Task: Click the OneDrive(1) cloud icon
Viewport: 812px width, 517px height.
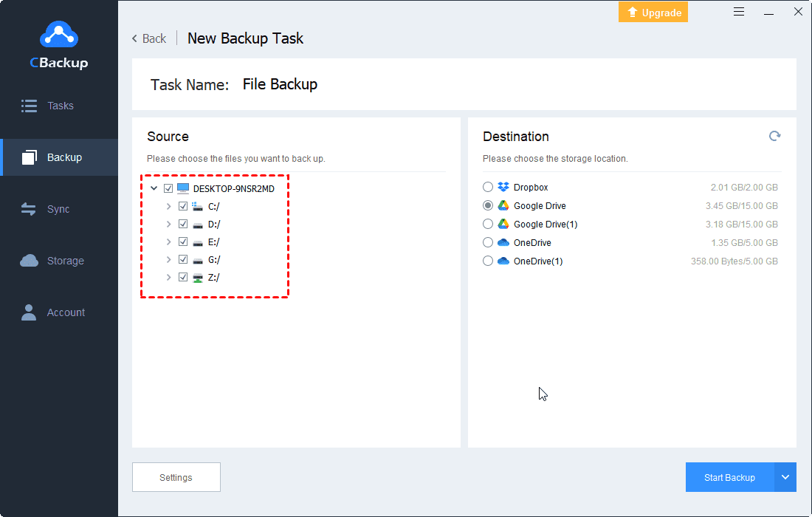Action: tap(503, 261)
